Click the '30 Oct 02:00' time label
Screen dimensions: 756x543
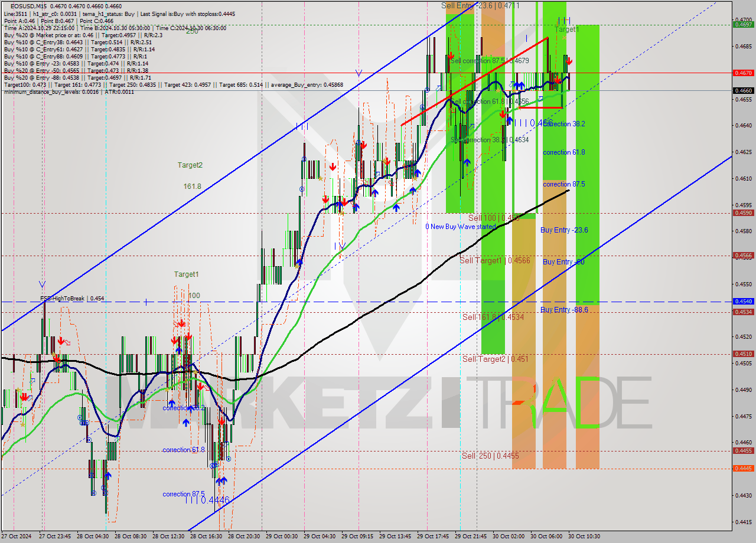tap(509, 537)
